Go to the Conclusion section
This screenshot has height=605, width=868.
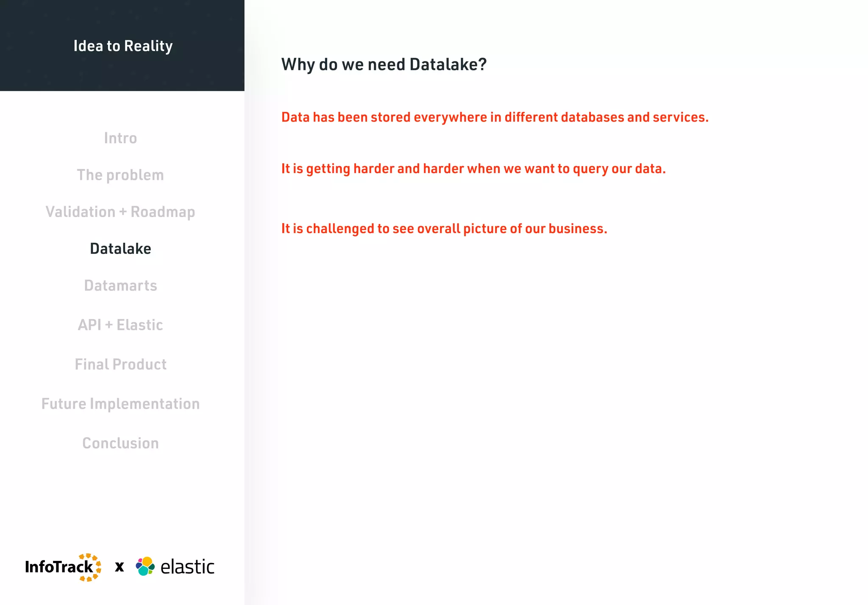click(120, 443)
